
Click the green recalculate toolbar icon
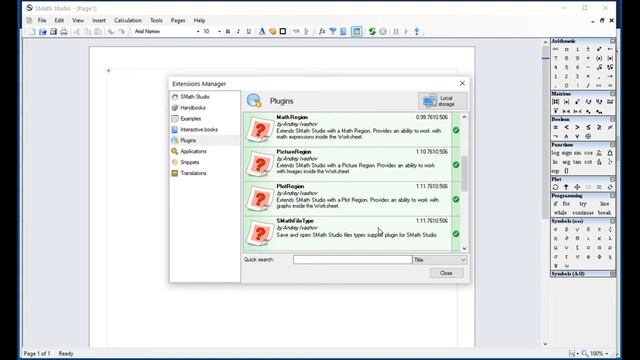pos(372,31)
